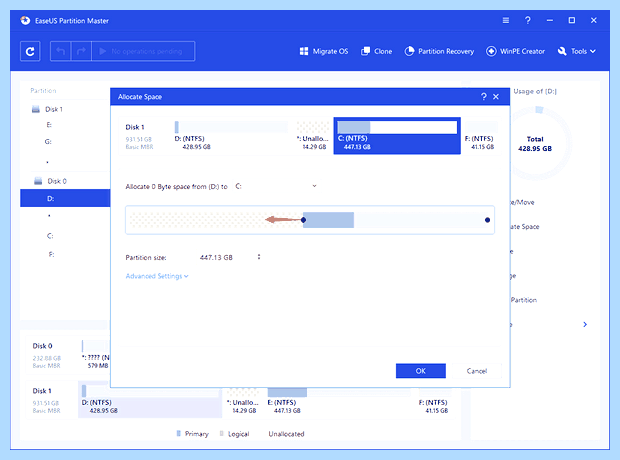Click the right chevron arrow in side panel

click(x=585, y=325)
